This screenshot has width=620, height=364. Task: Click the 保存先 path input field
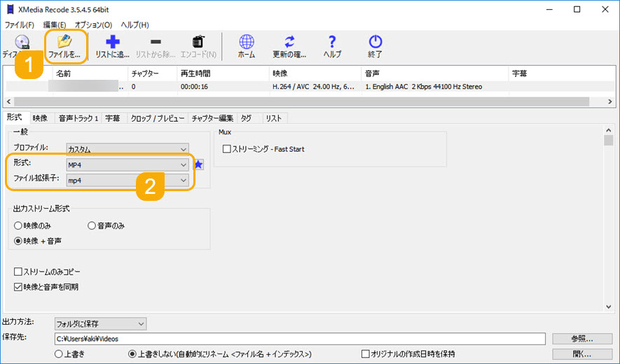coord(300,339)
